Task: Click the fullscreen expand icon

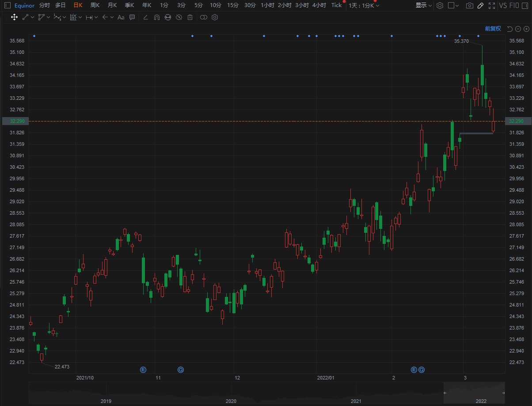Action: (491, 5)
